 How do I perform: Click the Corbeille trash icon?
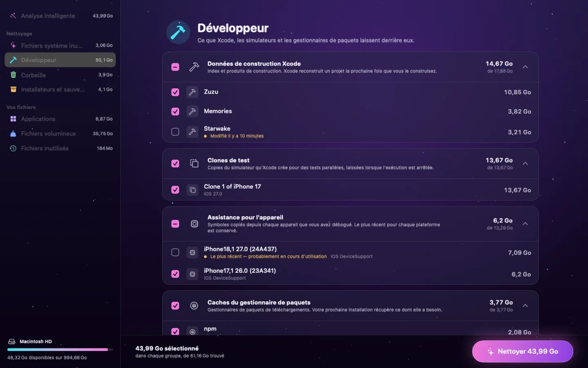point(13,75)
